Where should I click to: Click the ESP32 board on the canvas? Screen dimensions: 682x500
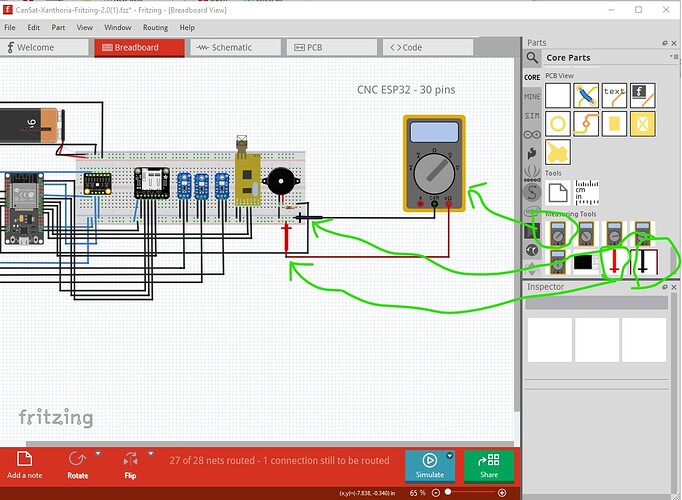[x=24, y=208]
